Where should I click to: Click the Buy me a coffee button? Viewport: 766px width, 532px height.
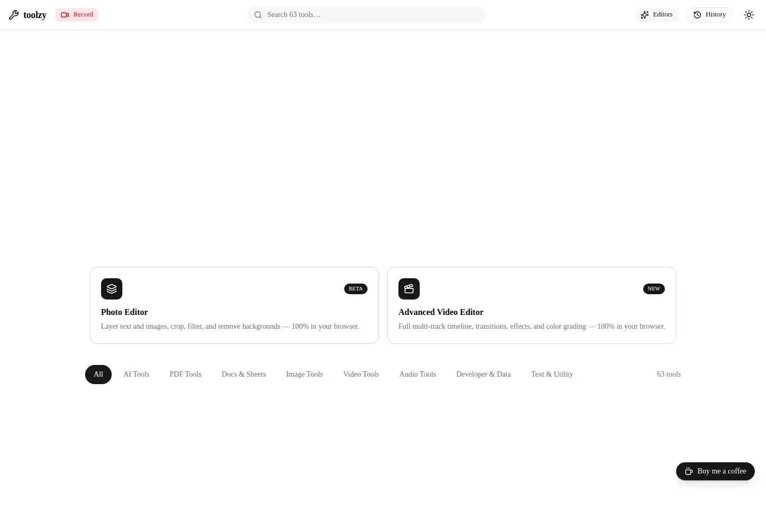tap(715, 471)
